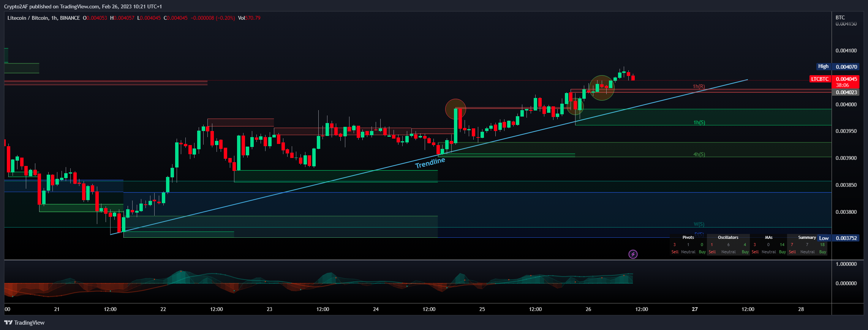Click date 25 on the time axis
This screenshot has width=868, height=330.
(x=482, y=309)
